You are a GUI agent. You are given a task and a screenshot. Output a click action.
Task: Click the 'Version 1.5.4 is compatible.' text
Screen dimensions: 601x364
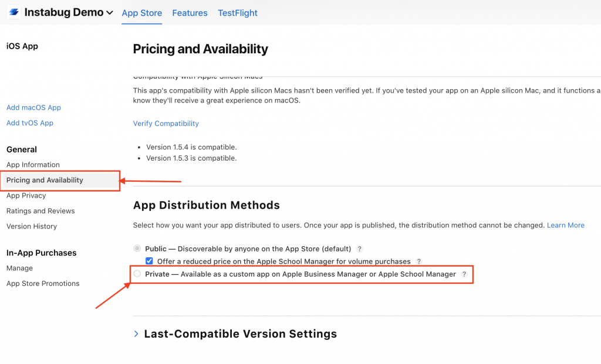[191, 147]
